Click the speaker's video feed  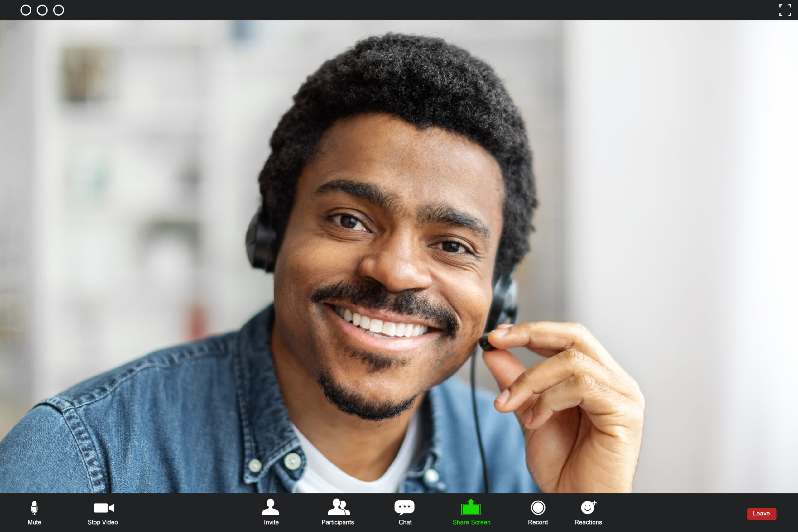point(399,256)
